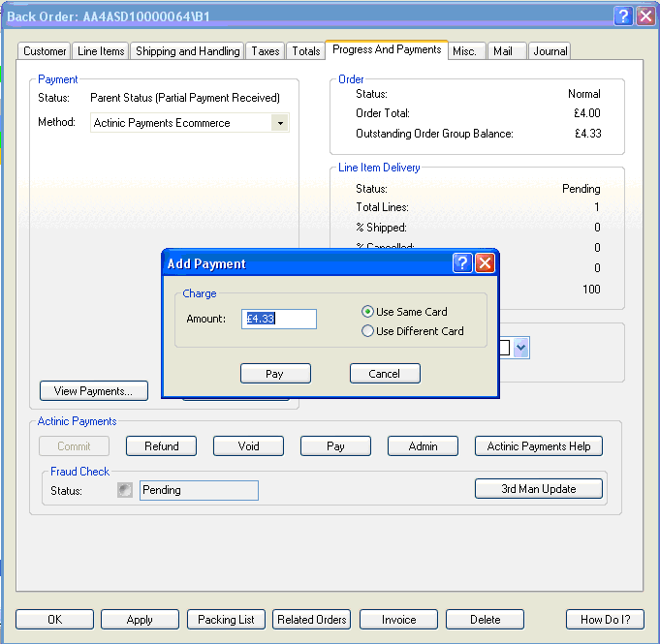Viewport: 660px width, 644px height.
Task: Click the 3rd Man Update button
Action: point(538,489)
